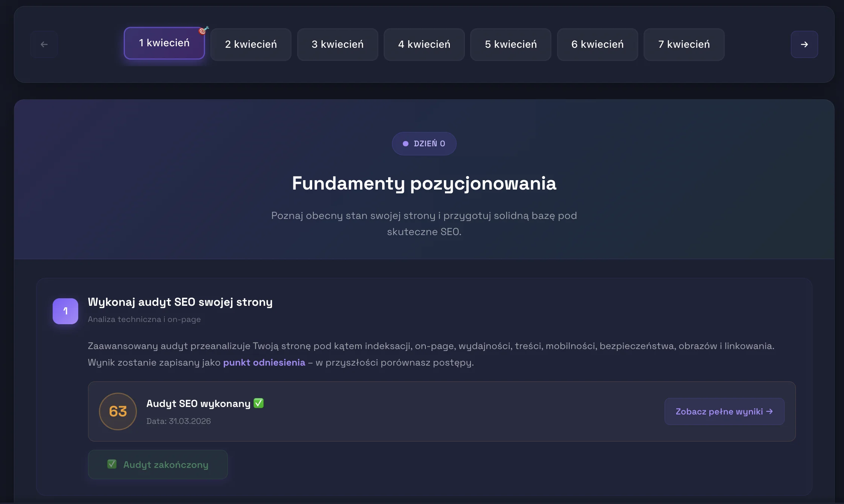Viewport: 844px width, 504px height.
Task: Select the currently active 1 kwiecień tab
Action: pos(164,43)
